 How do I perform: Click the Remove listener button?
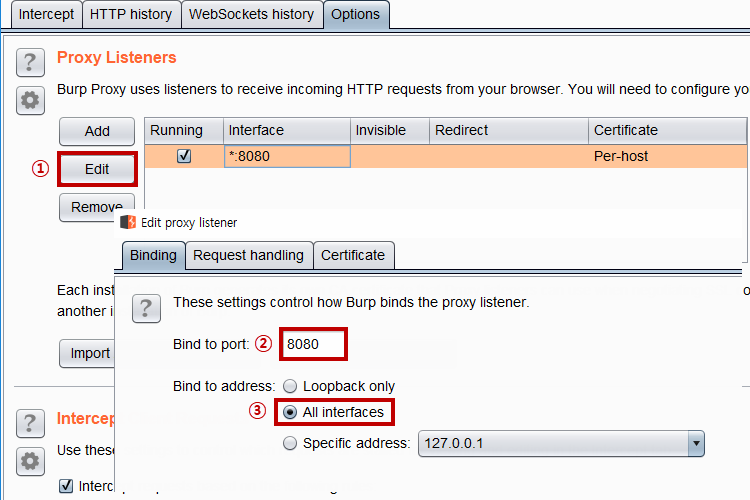(x=97, y=207)
